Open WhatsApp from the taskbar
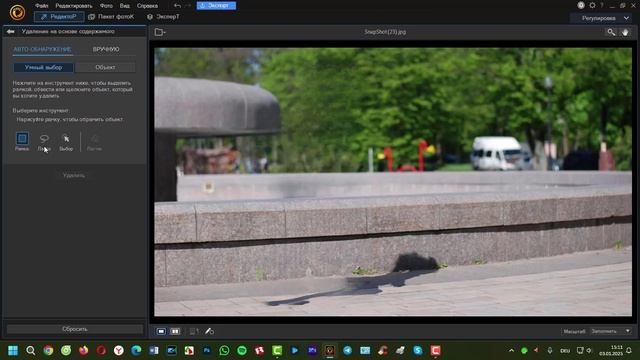The width and height of the screenshot is (640, 360). click(x=224, y=350)
